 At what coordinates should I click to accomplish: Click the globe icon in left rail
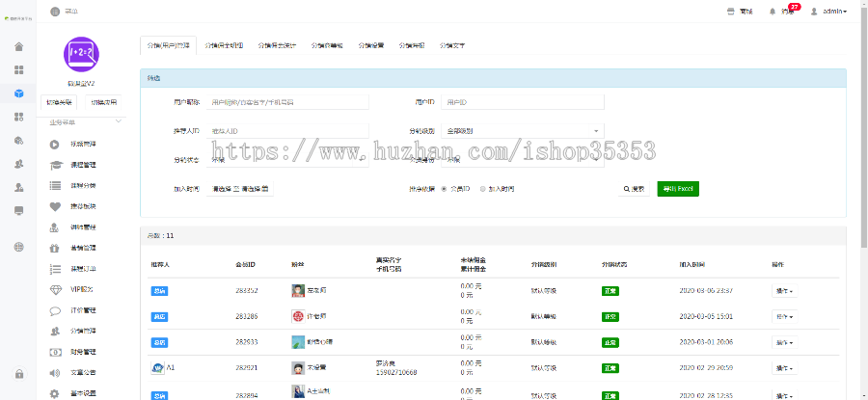click(x=19, y=246)
